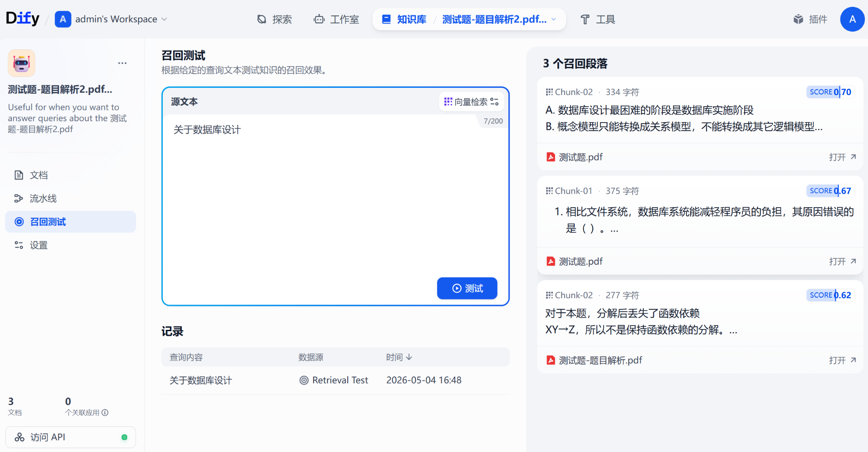
Task: Click 打开 for the Chunk-01 result
Action: (x=842, y=262)
